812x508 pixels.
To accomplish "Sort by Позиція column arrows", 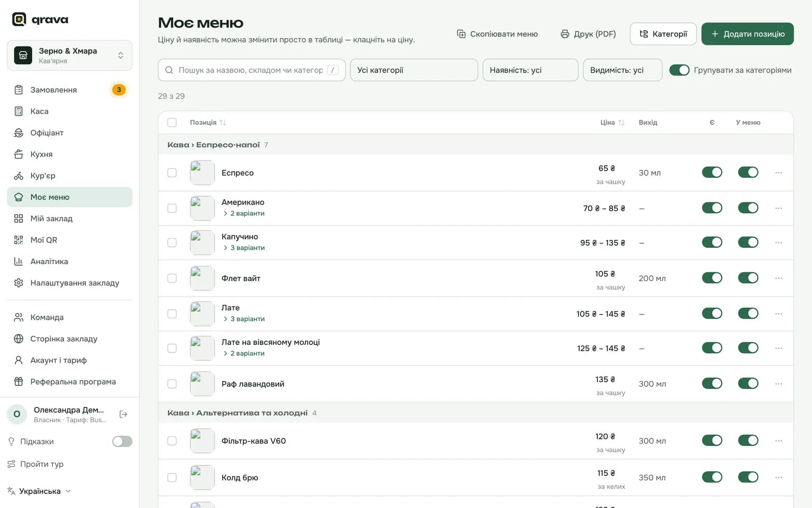I will tap(223, 122).
